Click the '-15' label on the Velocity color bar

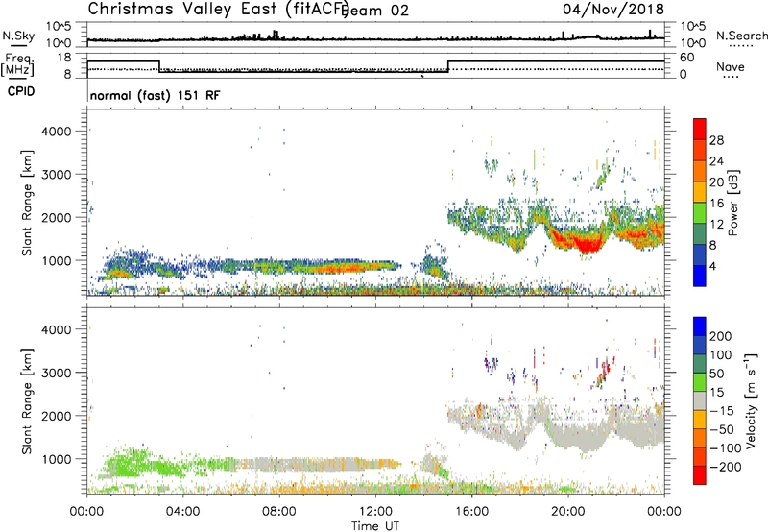click(x=722, y=411)
